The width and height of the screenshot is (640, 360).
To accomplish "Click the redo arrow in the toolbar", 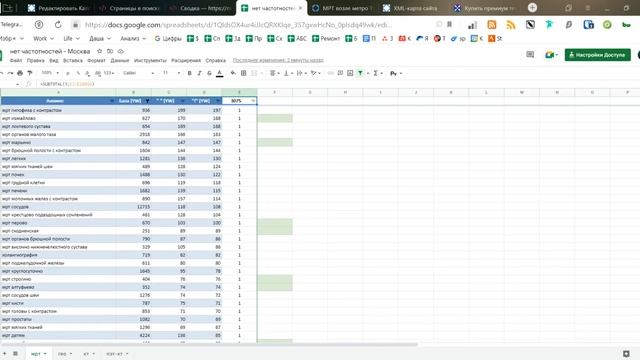I will click(x=10, y=73).
